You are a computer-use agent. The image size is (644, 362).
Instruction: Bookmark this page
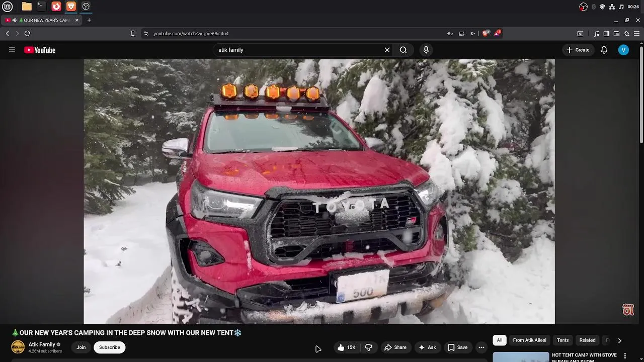tap(133, 33)
